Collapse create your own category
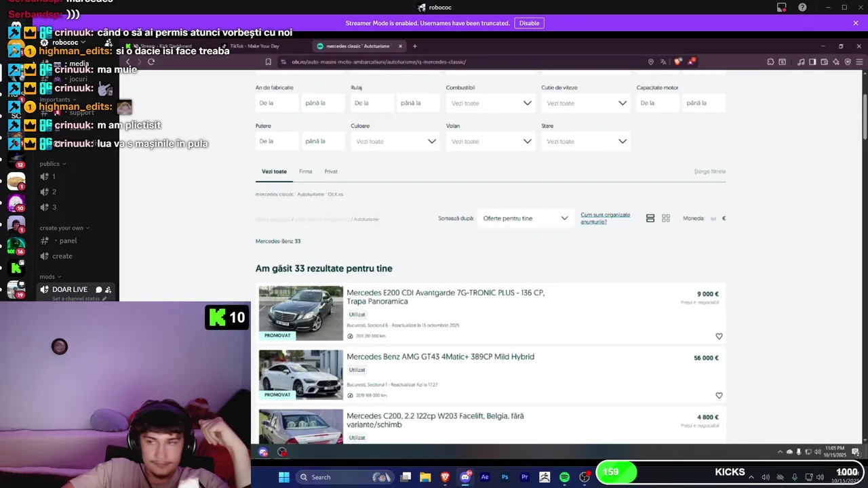Viewport: 868px width, 488px height. pos(64,228)
